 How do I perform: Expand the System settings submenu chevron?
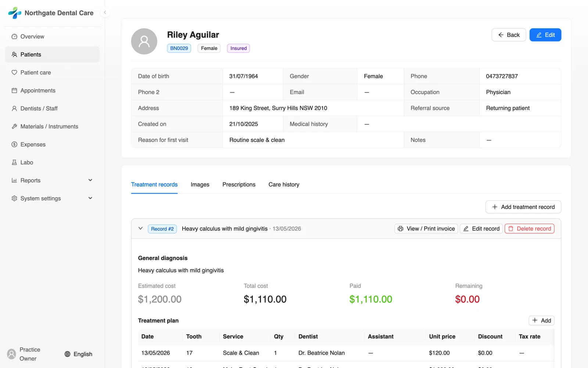pos(90,198)
